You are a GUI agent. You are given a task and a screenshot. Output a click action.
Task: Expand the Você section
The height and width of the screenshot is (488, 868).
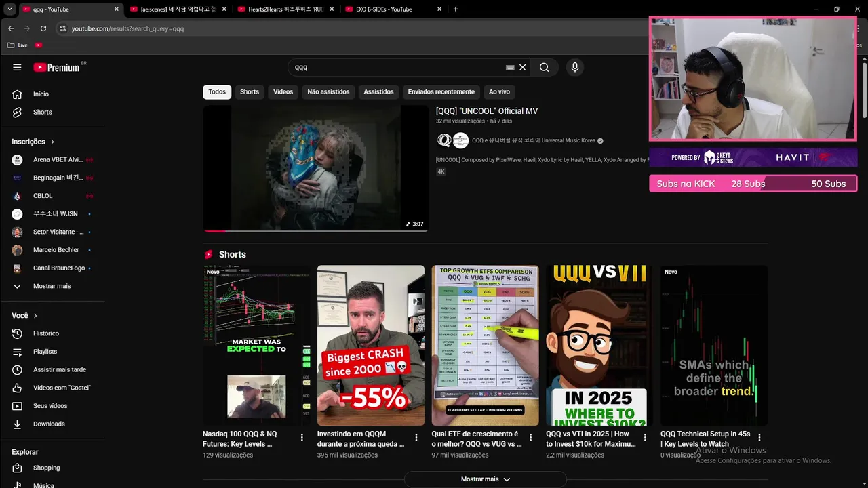(25, 316)
